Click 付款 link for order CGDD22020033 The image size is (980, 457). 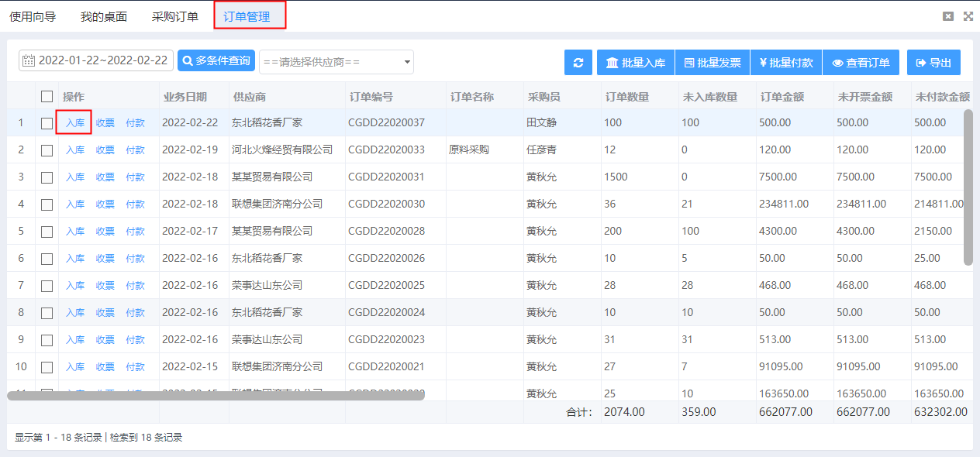(135, 149)
